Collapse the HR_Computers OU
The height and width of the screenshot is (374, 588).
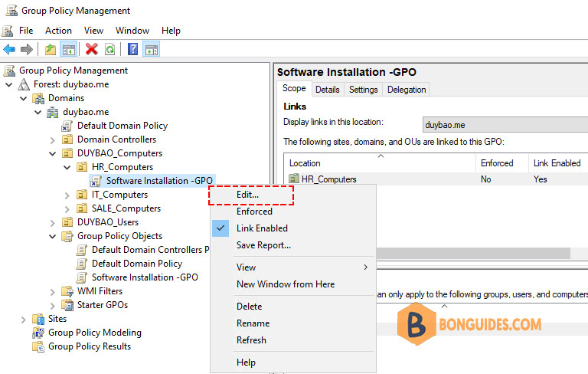pos(67,168)
